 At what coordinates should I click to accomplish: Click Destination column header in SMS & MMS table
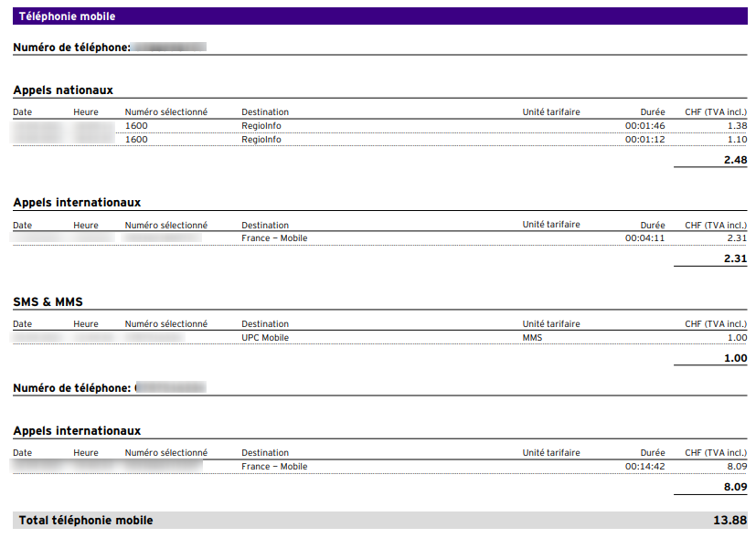265,324
